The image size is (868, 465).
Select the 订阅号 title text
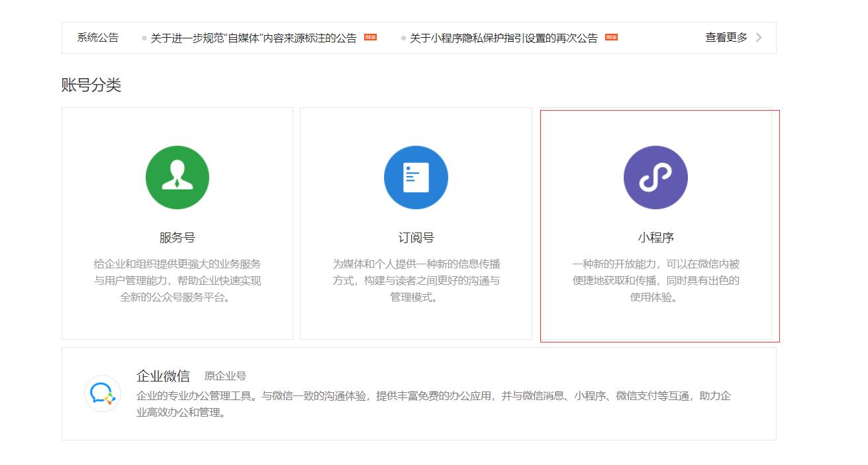(416, 238)
